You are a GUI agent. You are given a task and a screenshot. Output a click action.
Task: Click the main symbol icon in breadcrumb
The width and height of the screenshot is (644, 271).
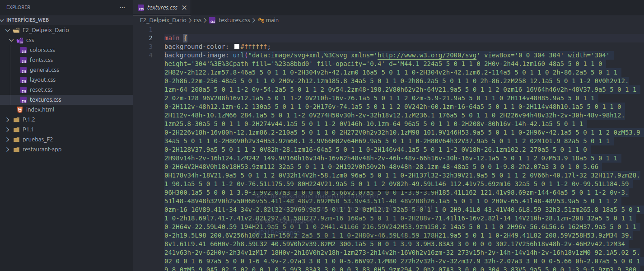261,20
